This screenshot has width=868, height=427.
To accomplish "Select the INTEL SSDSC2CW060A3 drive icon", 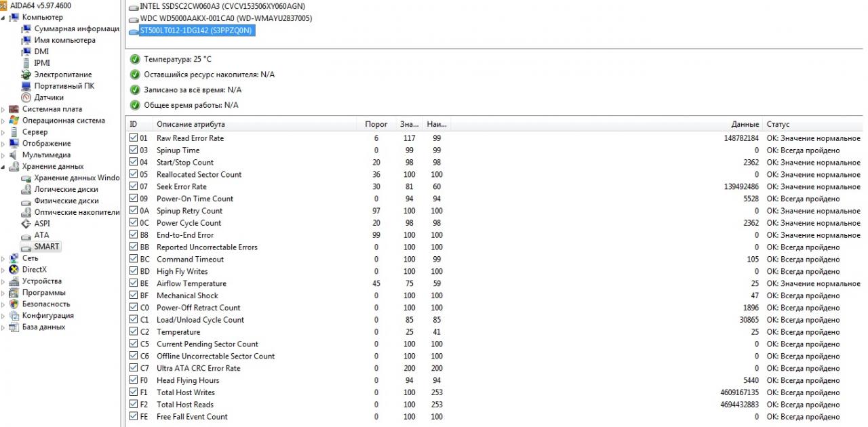I will click(x=133, y=6).
